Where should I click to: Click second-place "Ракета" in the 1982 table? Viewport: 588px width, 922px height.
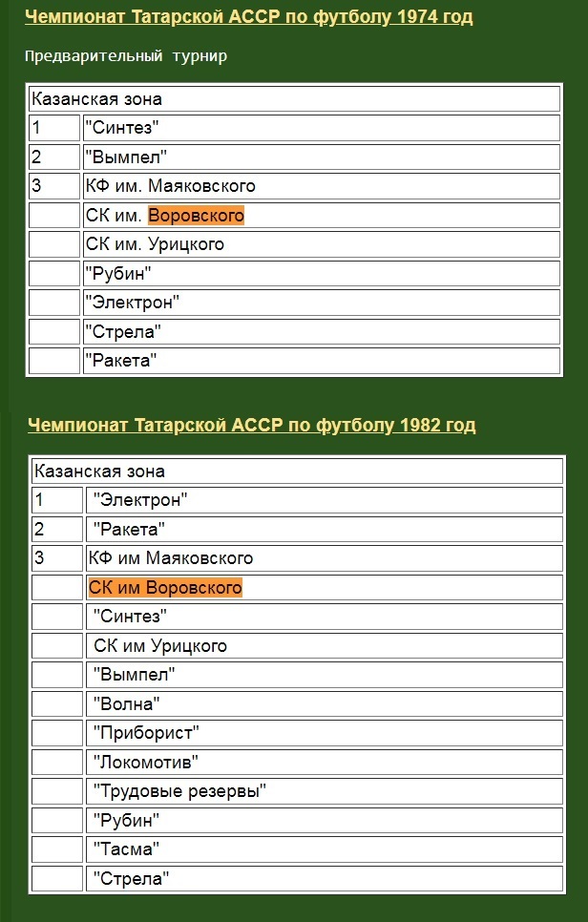(129, 529)
